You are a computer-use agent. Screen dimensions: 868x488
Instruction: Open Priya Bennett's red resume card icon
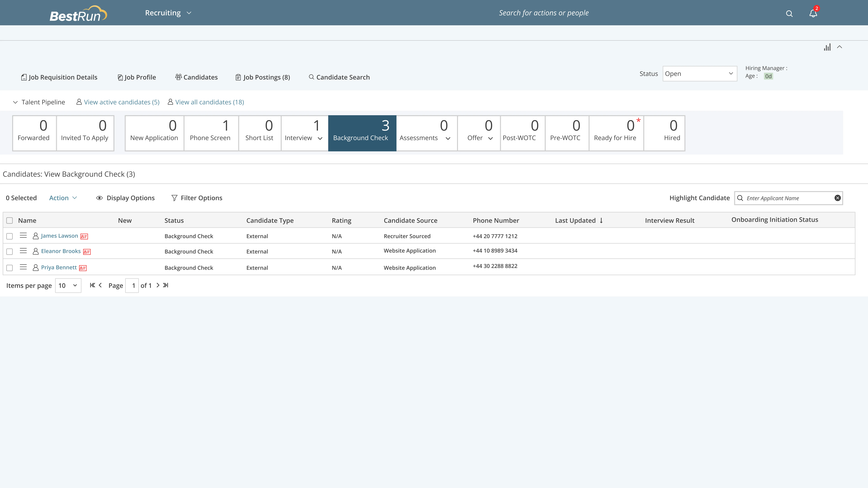pos(83,268)
